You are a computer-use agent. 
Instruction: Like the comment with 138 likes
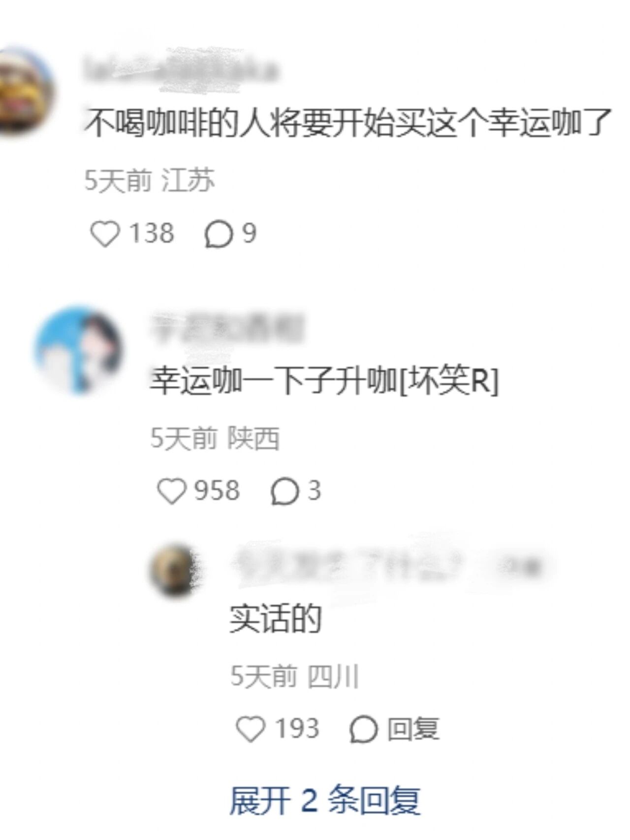tap(105, 233)
